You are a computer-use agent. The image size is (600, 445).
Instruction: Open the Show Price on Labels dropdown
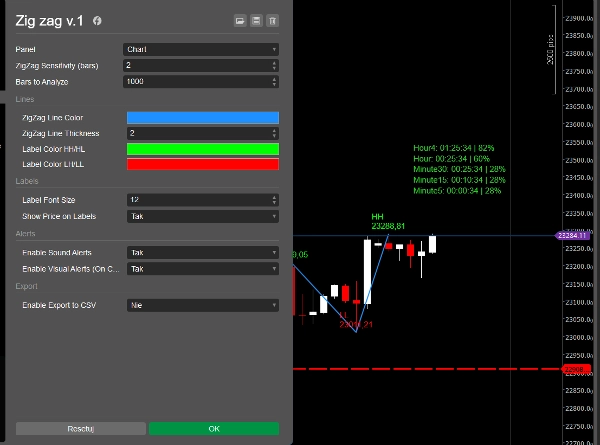pyautogui.click(x=201, y=216)
